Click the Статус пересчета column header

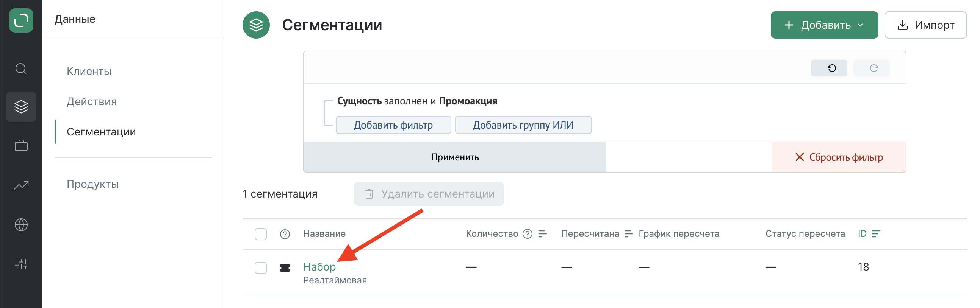coord(805,233)
